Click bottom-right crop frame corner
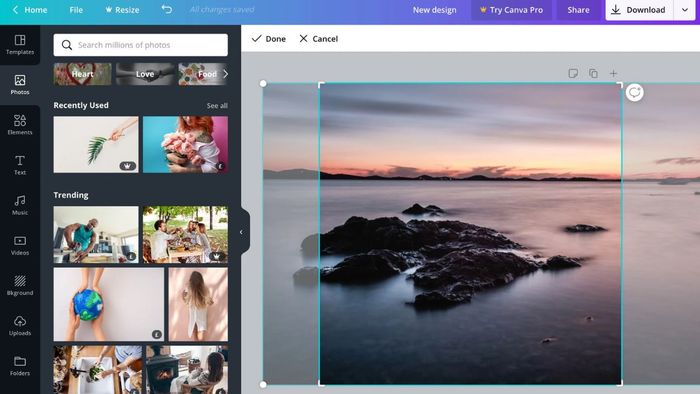The image size is (700, 394). [x=621, y=383]
